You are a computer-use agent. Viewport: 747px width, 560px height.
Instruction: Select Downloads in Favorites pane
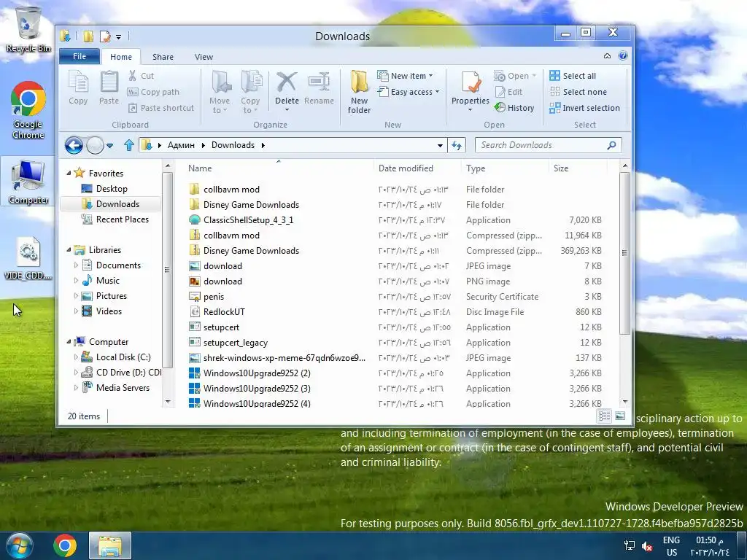click(x=111, y=204)
